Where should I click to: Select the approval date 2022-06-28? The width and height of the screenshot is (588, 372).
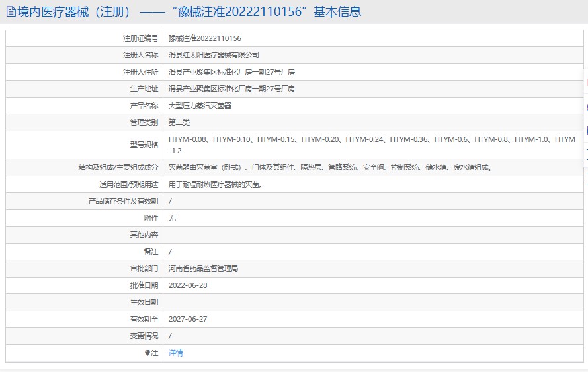[x=188, y=285]
